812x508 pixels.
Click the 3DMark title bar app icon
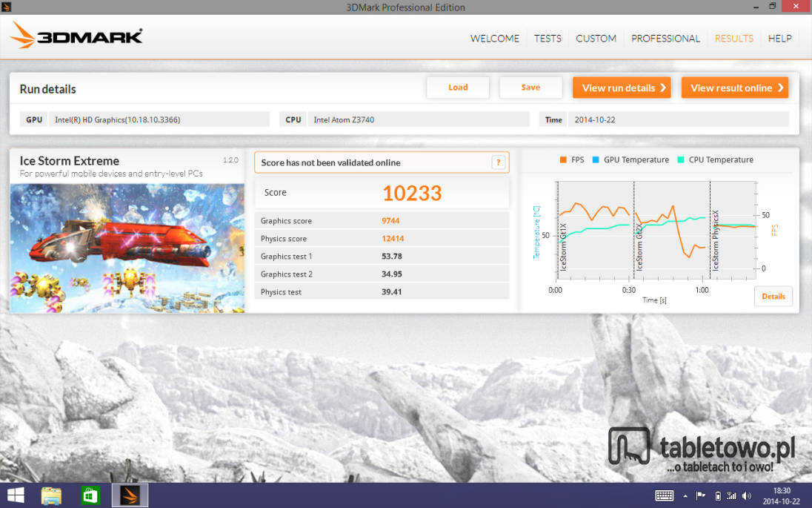(x=6, y=7)
